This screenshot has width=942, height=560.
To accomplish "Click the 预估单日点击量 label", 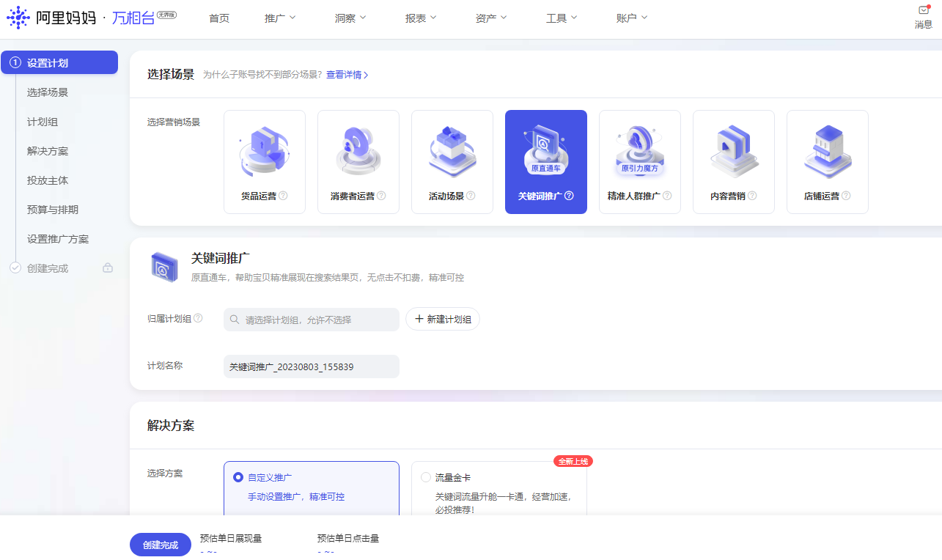I will point(348,538).
